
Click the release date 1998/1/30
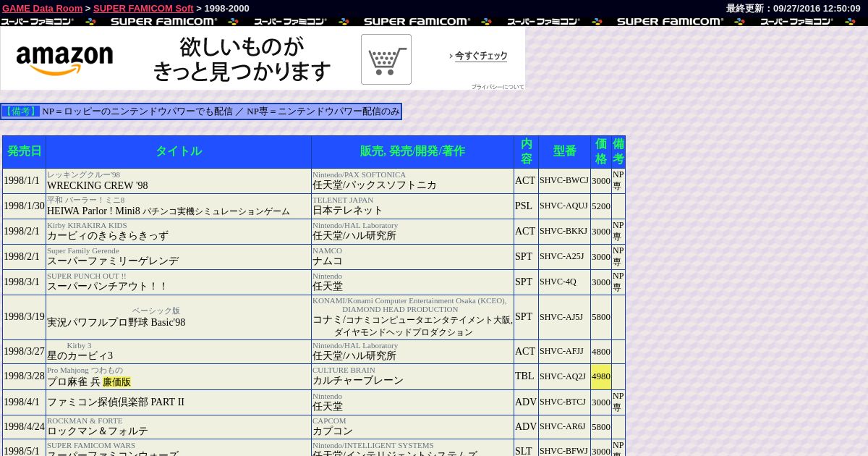[25, 206]
